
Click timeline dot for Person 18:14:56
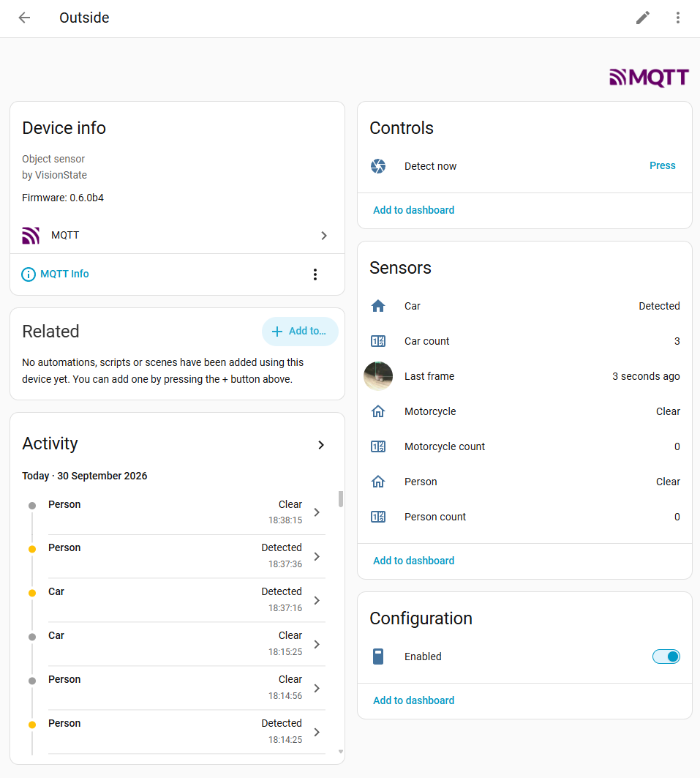(32, 681)
